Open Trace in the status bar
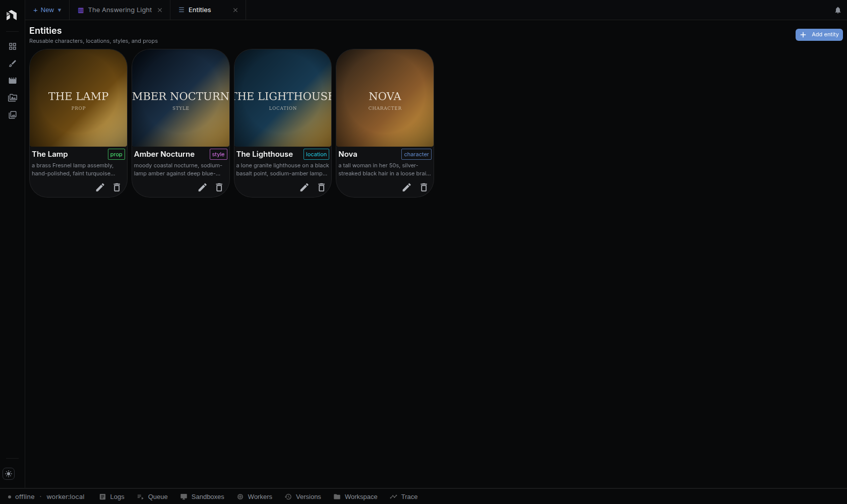 tap(404, 497)
